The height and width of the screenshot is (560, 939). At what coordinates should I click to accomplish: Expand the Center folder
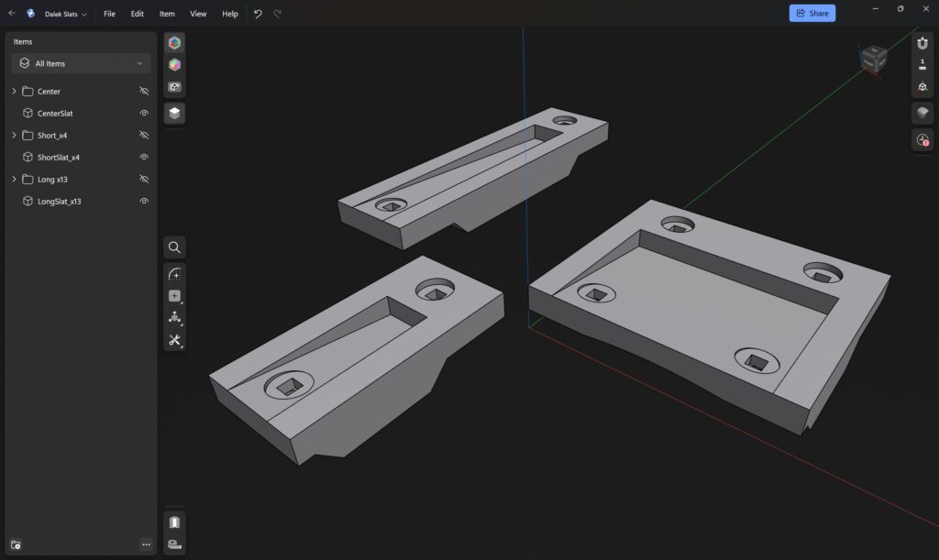click(x=14, y=92)
